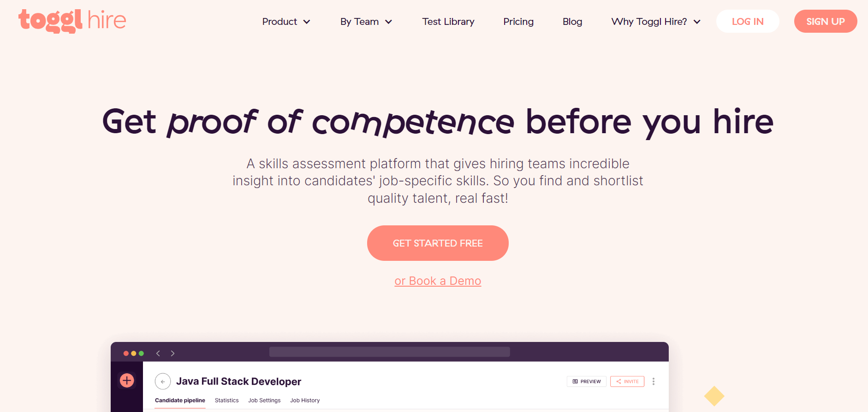Click the mockup browser back chevron
Screen dimensions: 868x412
158,353
